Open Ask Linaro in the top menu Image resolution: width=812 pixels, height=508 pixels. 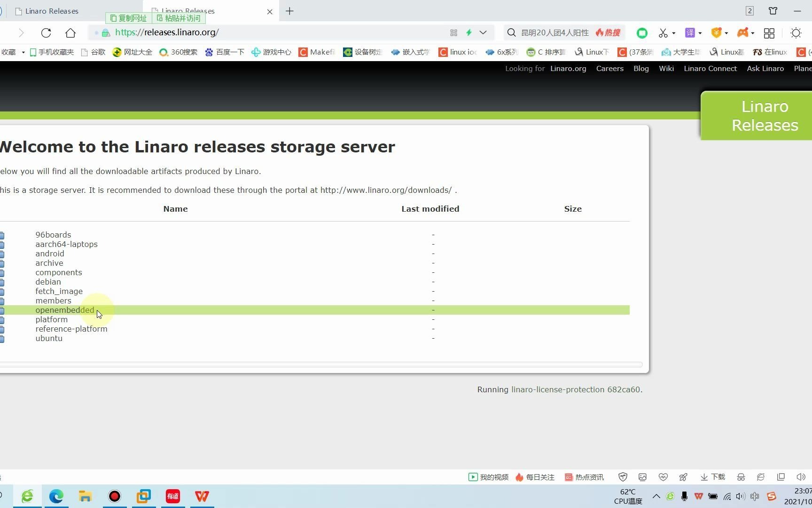click(x=765, y=69)
